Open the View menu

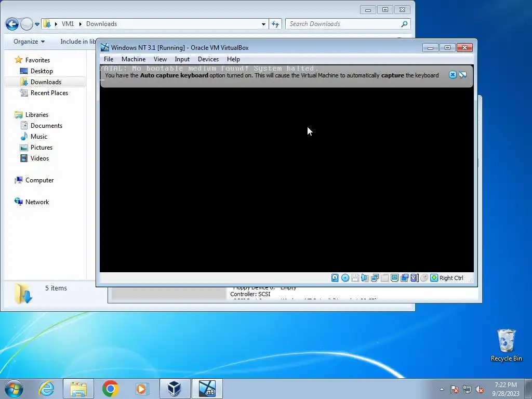[x=160, y=59]
